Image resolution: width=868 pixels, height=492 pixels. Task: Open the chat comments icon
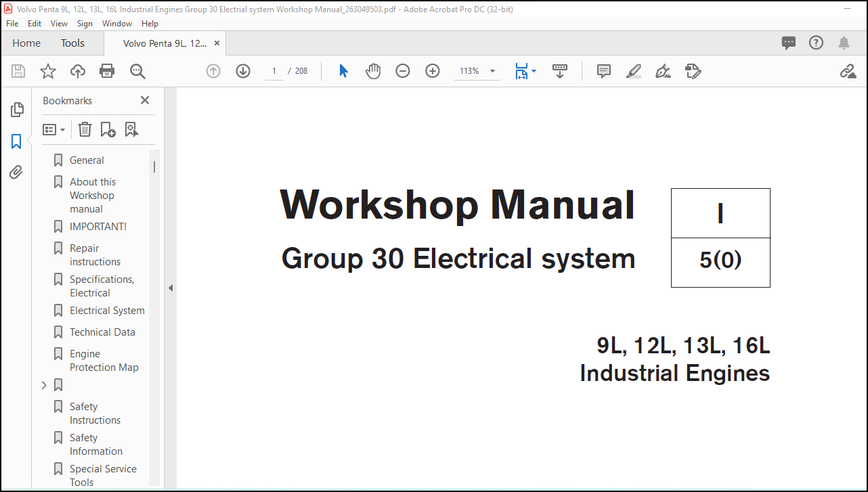(789, 43)
